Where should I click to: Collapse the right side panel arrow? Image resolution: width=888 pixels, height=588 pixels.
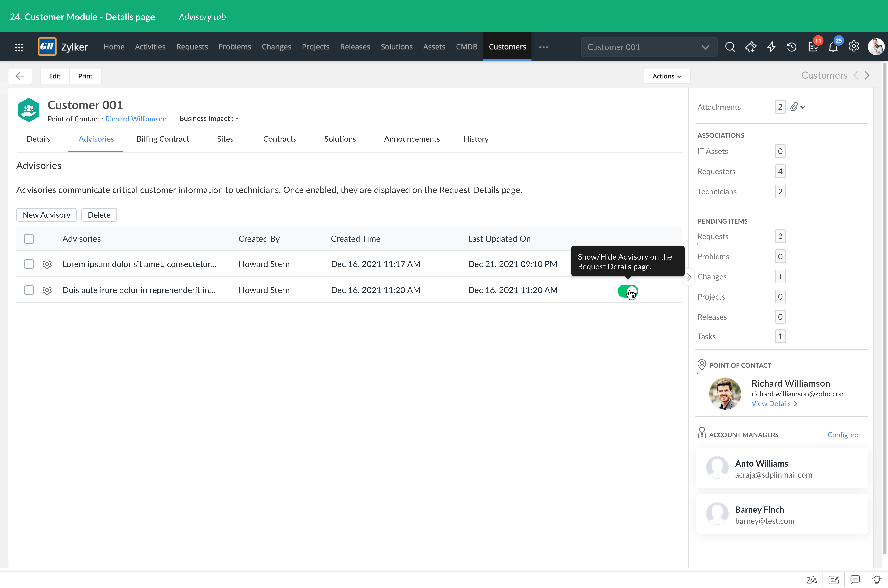689,277
